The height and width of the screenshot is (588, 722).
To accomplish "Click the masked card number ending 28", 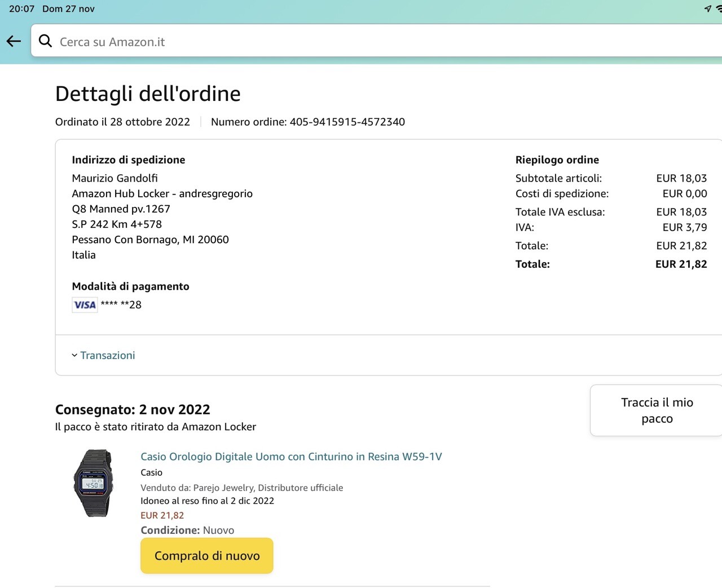I will coord(121,305).
